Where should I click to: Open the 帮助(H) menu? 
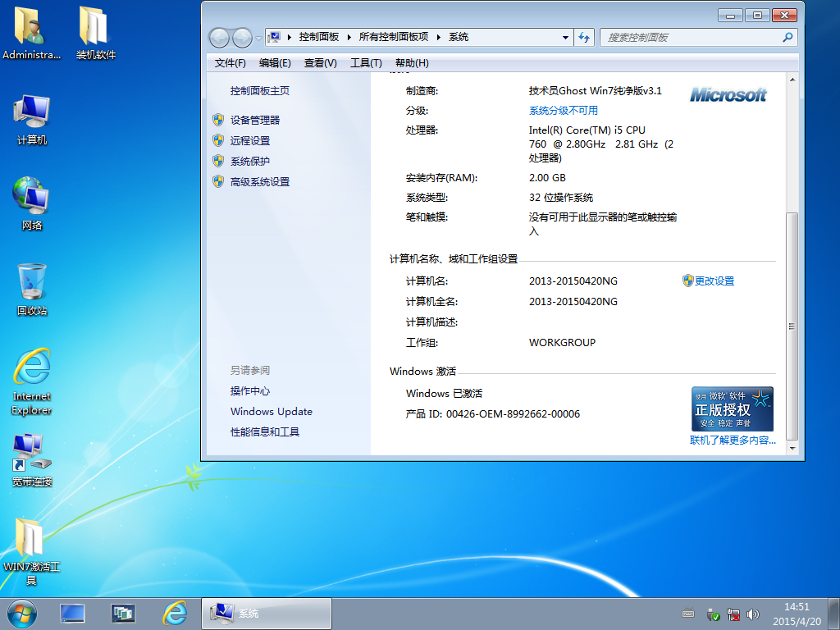tap(412, 63)
